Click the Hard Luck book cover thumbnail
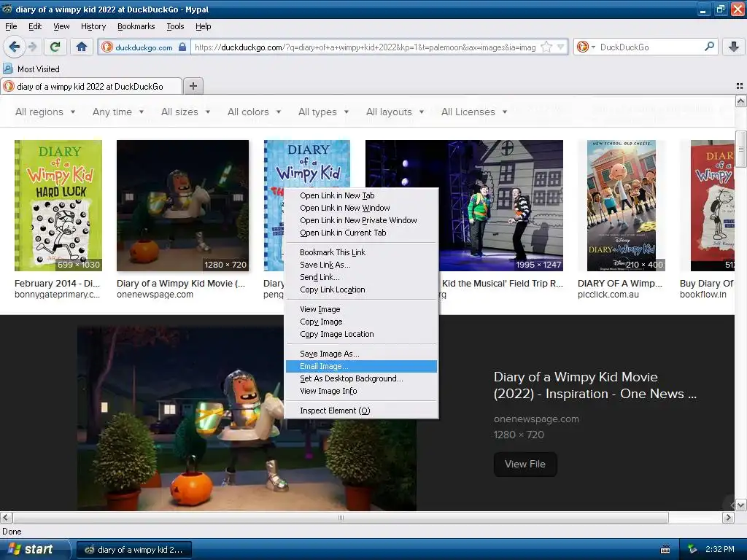The width and height of the screenshot is (747, 560). (58, 205)
